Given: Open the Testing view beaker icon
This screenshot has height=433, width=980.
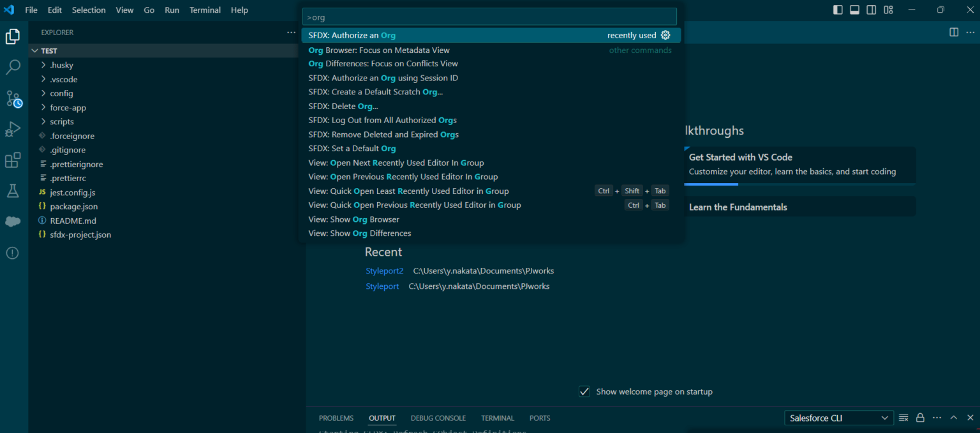Looking at the screenshot, I should [x=13, y=190].
